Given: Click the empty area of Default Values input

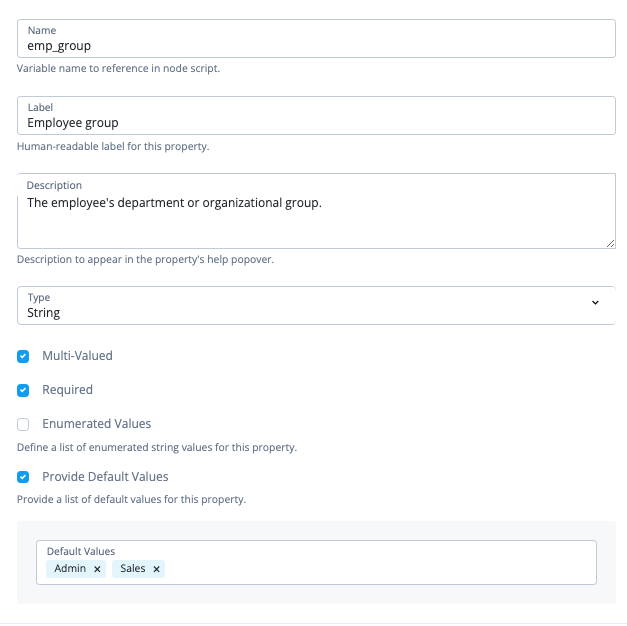Looking at the screenshot, I should pos(380,568).
